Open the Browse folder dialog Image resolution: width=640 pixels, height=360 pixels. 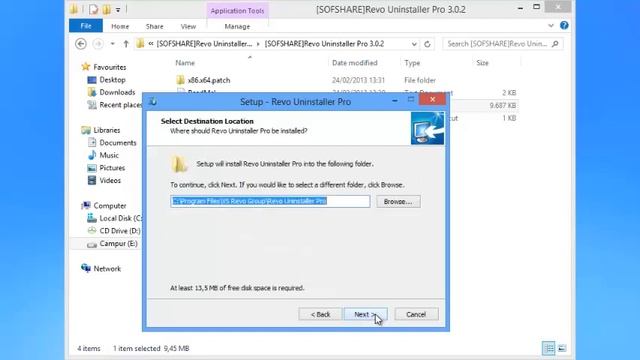pos(398,202)
